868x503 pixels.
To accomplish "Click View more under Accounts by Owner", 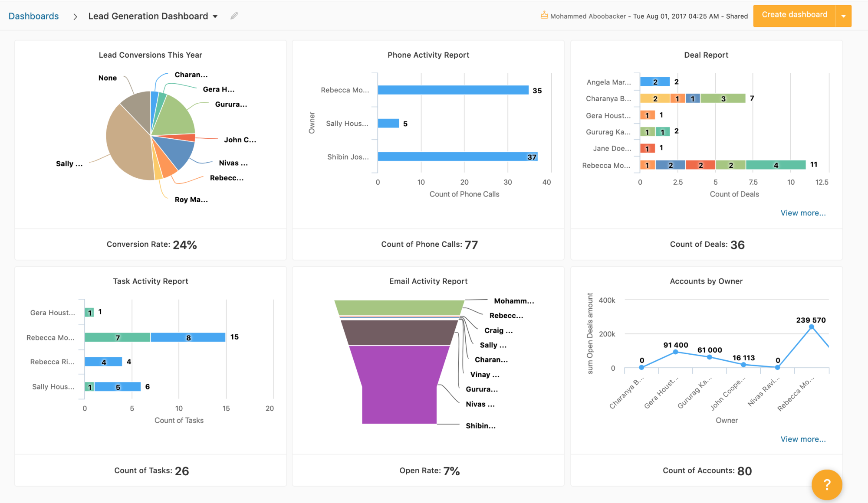I will [x=803, y=439].
